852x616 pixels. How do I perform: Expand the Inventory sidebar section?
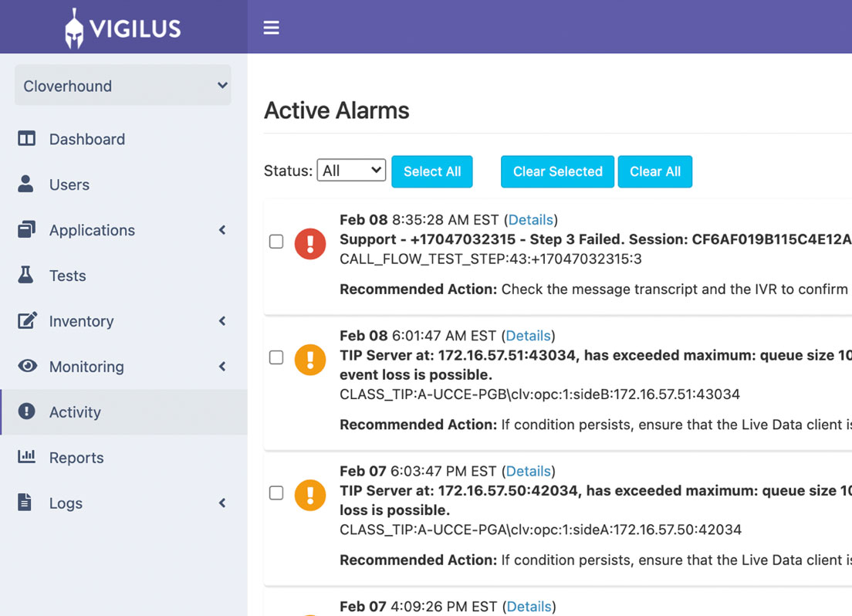coord(222,321)
